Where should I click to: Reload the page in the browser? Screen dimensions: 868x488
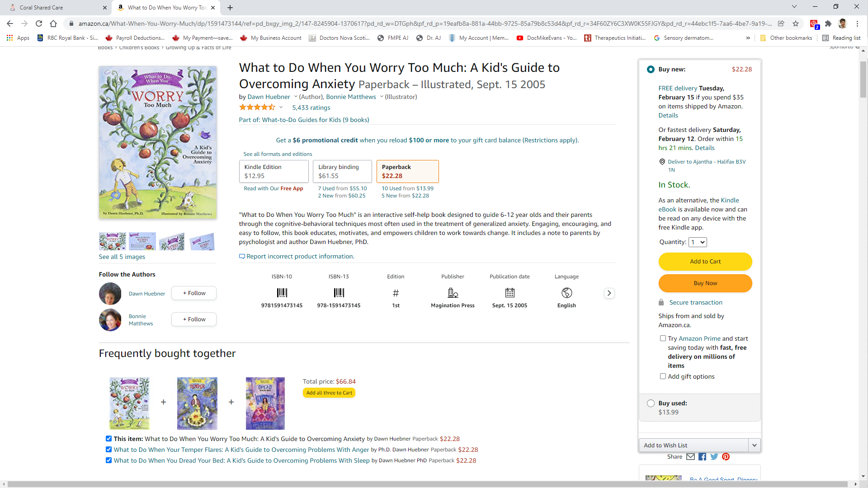click(x=39, y=23)
